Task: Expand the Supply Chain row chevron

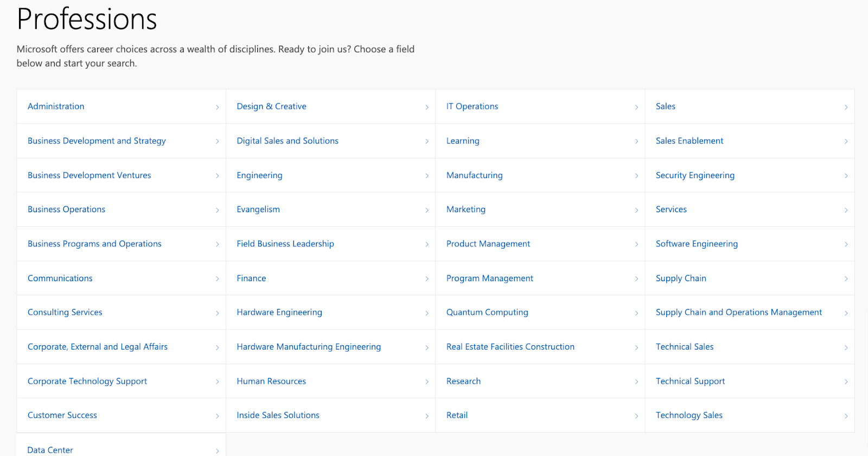Action: click(x=846, y=279)
